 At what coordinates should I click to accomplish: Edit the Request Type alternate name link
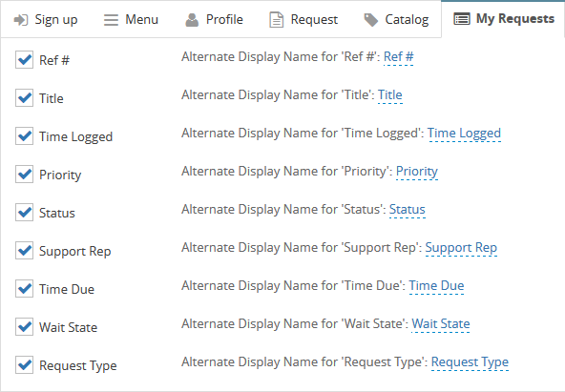click(470, 362)
